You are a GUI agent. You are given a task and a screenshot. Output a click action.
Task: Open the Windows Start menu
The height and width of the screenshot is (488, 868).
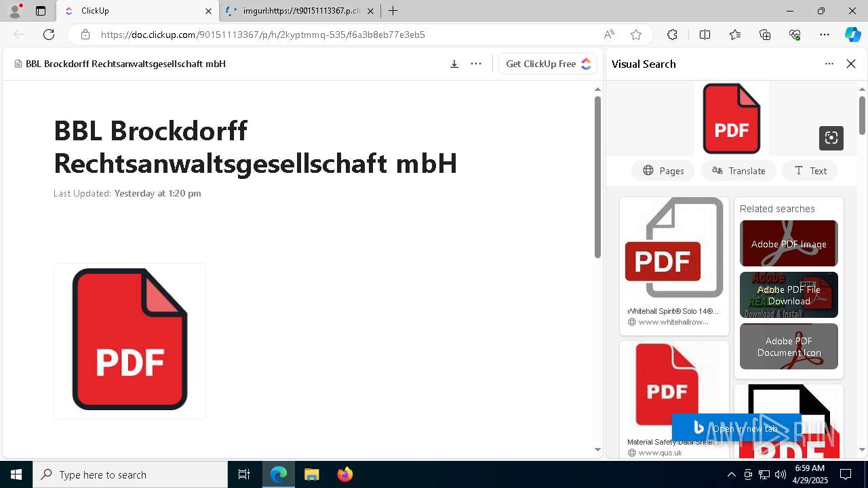tap(16, 474)
